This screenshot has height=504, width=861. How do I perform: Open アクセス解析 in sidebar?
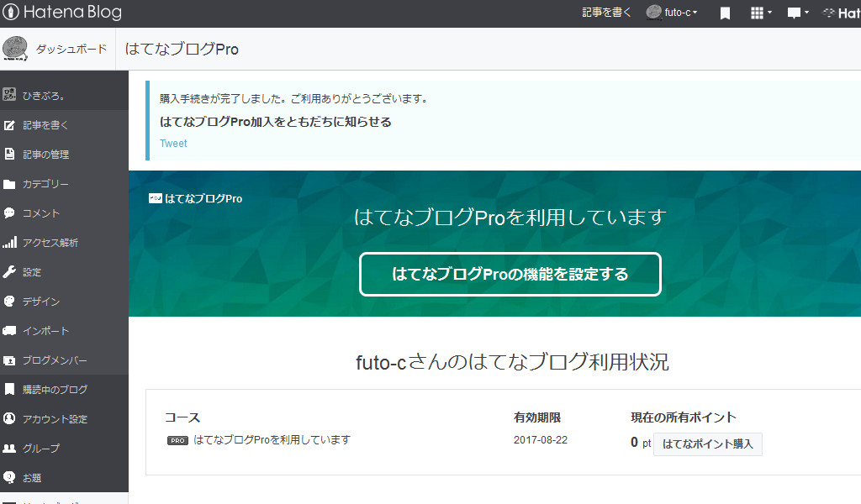(50, 243)
